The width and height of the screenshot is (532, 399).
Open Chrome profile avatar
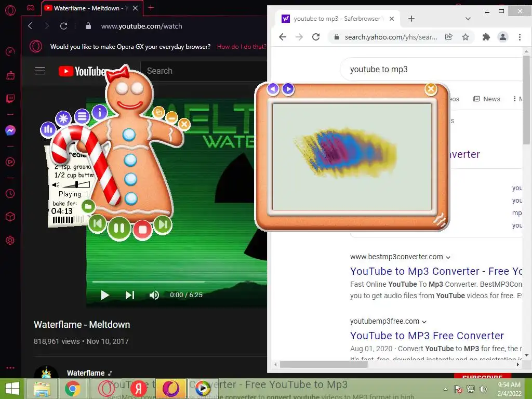tap(503, 37)
